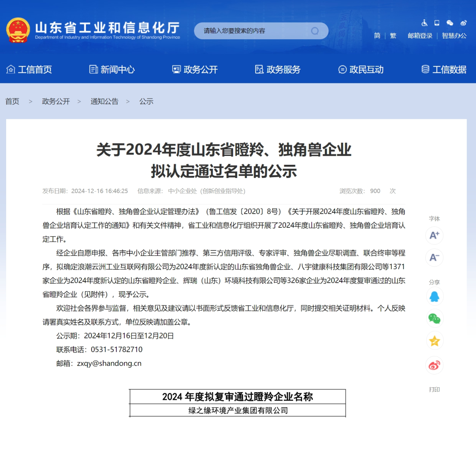This screenshot has height=449, width=476.
Task: Open the mobile version icon in header
Action: click(x=437, y=23)
